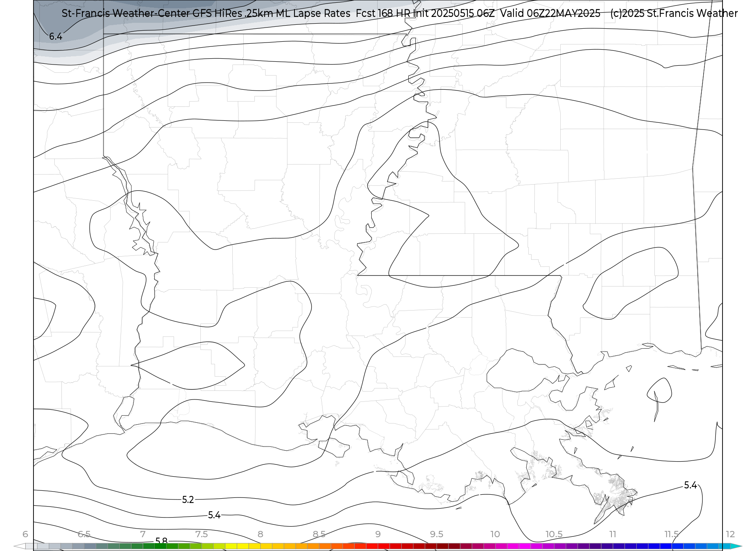
Task: Click the colorbar tick label 6.5
Action: pyautogui.click(x=84, y=534)
